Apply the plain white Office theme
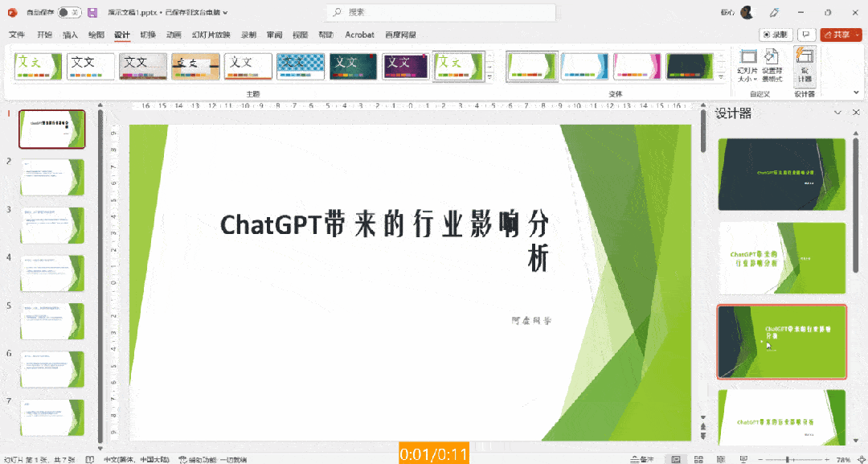 coord(91,67)
